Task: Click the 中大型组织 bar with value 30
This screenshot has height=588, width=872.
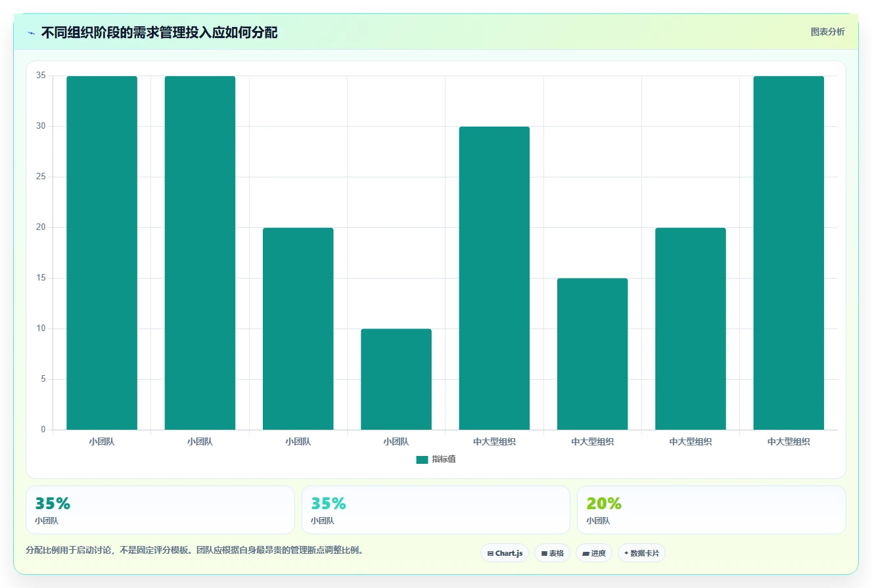Action: (494, 278)
